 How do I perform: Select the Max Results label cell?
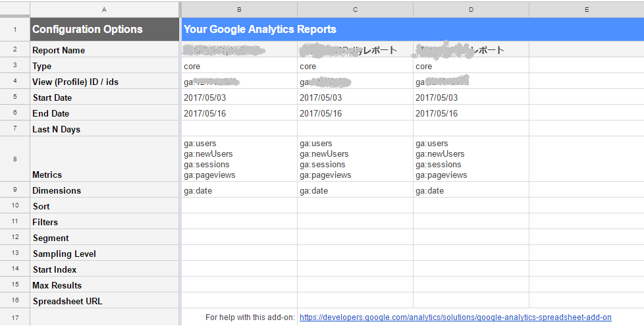[x=104, y=285]
